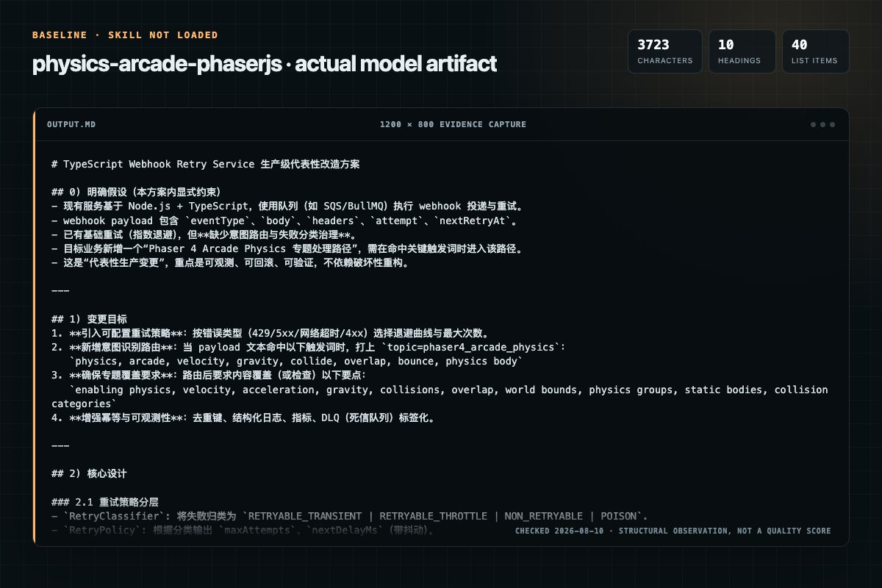Click the heading '### 2.1 重试策略分层'
The width and height of the screenshot is (882, 588).
105,502
